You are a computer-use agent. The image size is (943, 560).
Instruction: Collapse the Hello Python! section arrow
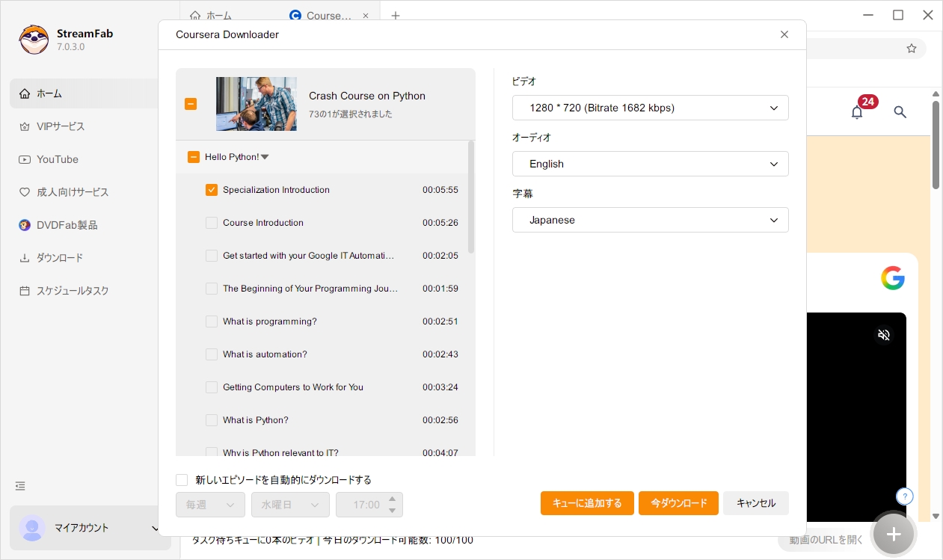tap(265, 157)
